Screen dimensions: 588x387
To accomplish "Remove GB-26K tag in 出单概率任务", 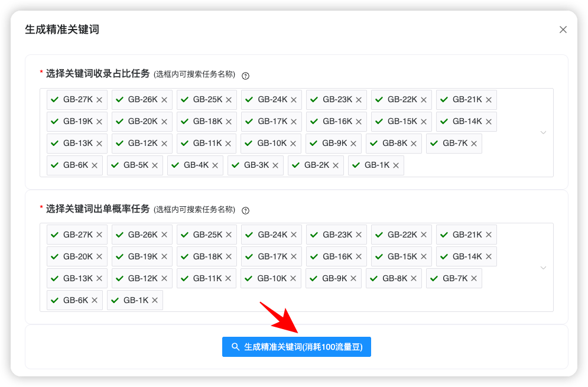I will (x=164, y=235).
